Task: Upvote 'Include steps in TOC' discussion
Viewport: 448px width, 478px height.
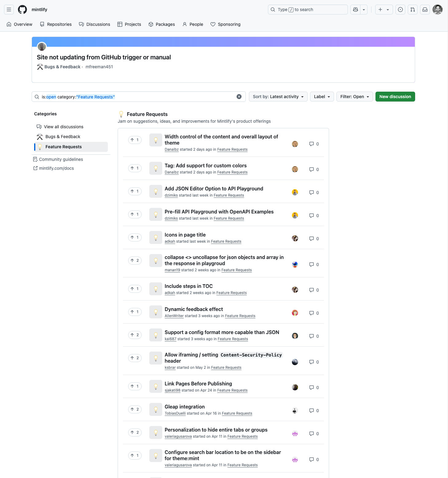Action: 135,289
